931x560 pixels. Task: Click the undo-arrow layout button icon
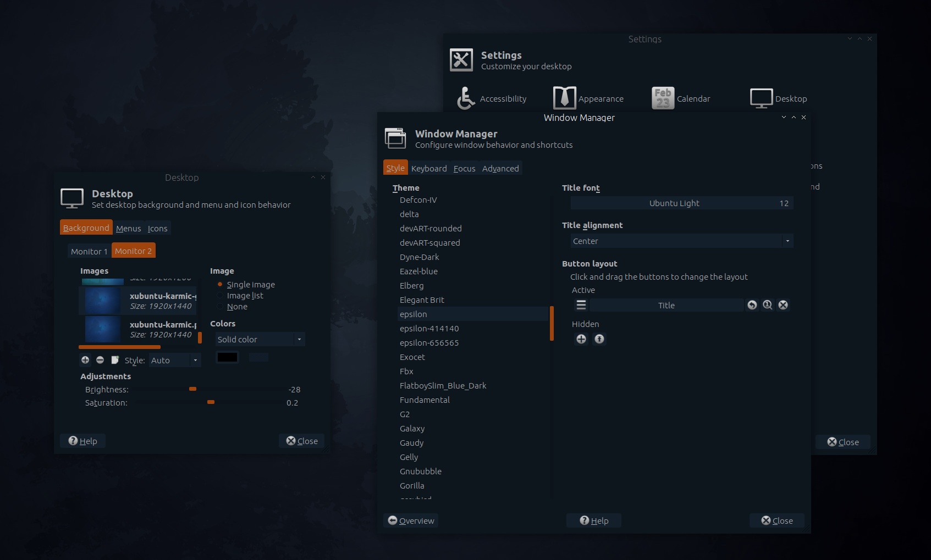click(x=752, y=305)
